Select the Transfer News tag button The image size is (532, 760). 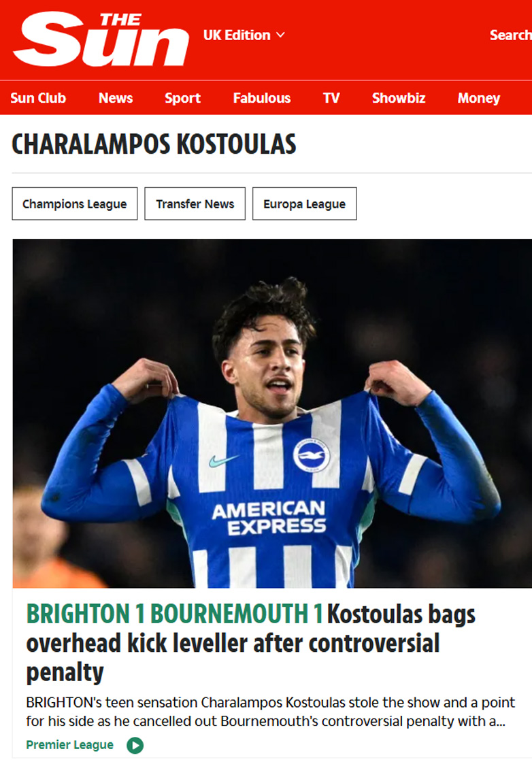(x=195, y=203)
